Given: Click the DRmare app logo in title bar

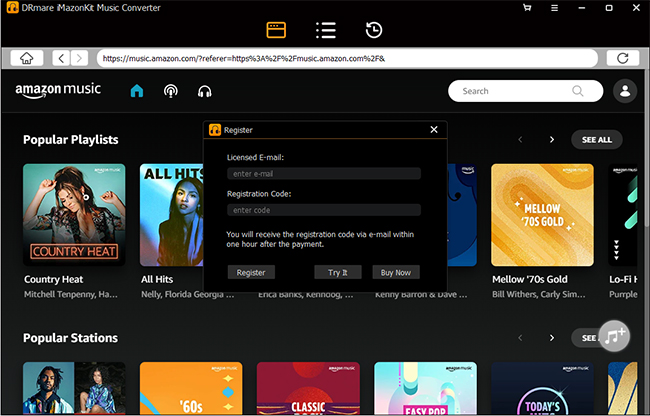Looking at the screenshot, I should pos(12,7).
